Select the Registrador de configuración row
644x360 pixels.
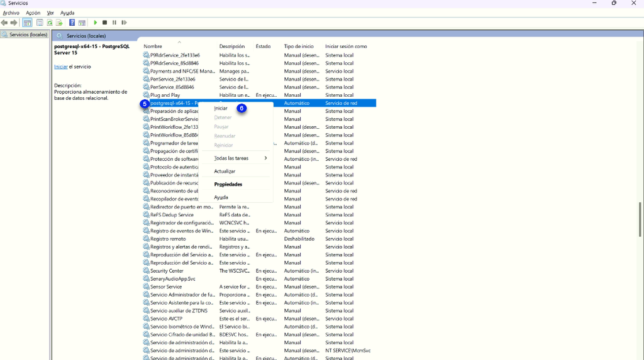click(259, 223)
